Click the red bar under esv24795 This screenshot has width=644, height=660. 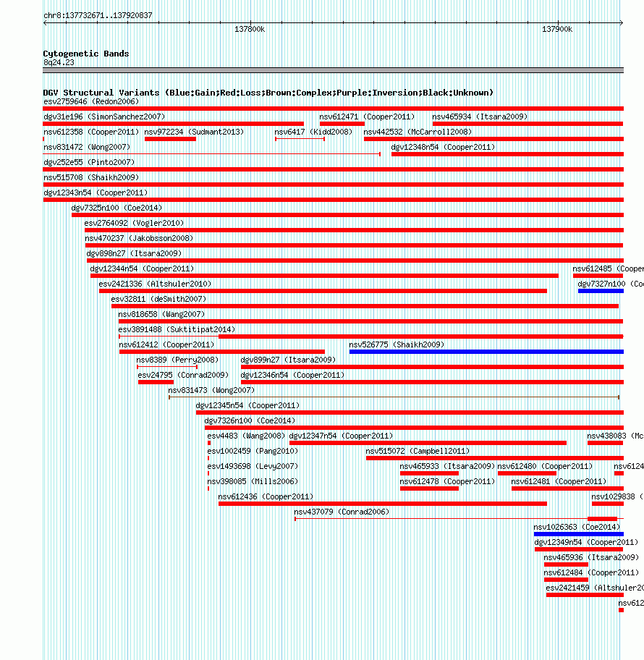(x=156, y=382)
